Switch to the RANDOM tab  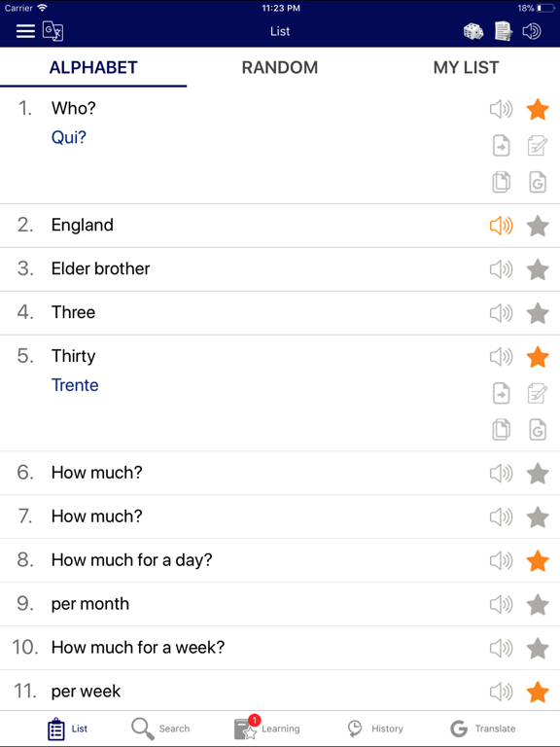click(x=280, y=68)
